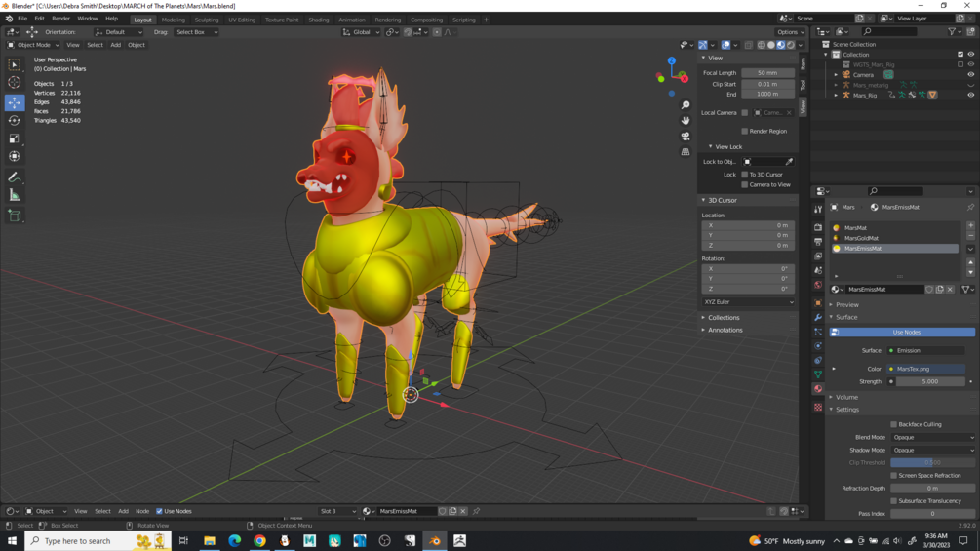Image resolution: width=980 pixels, height=551 pixels.
Task: Expand the Collections panel in sidebar
Action: tap(722, 317)
